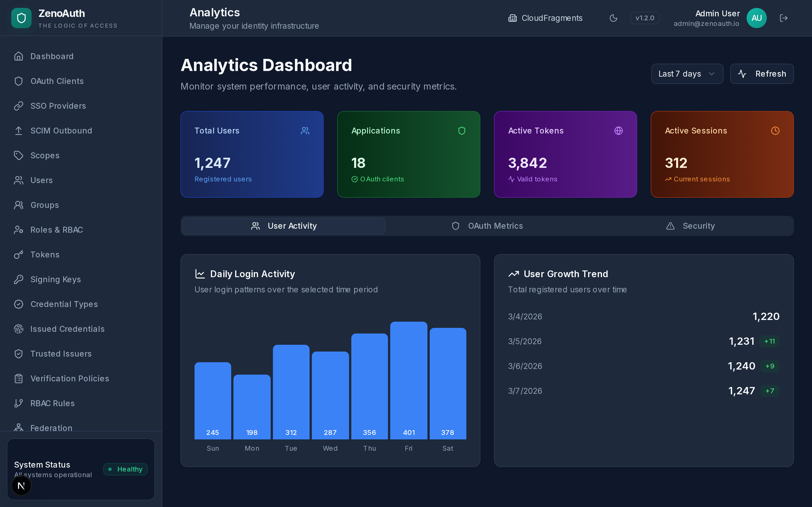
Task: Click the Verification Policies menu entry
Action: click(69, 378)
